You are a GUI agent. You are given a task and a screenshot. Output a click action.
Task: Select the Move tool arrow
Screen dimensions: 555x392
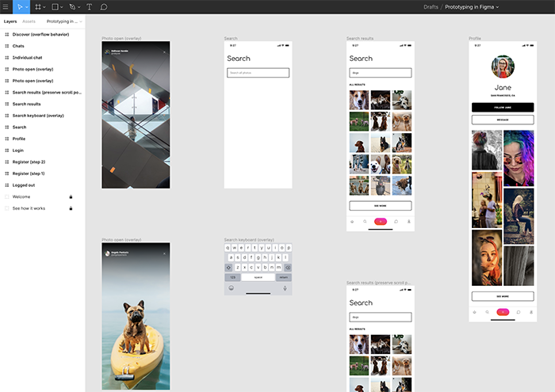point(20,6)
